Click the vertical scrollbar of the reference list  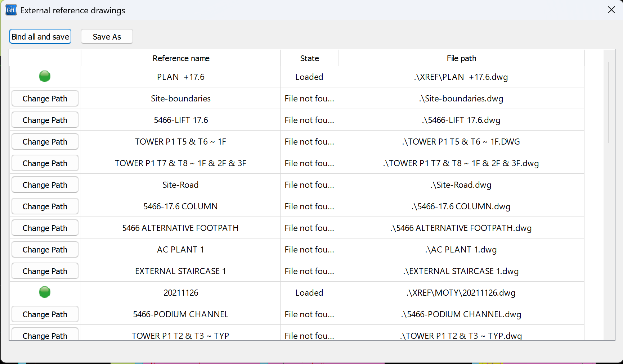click(609, 103)
